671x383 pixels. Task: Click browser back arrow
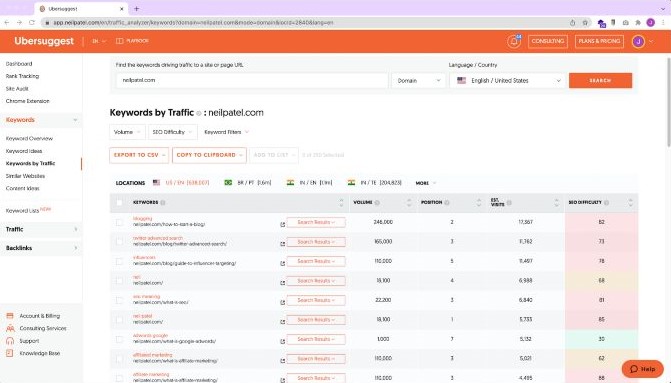pyautogui.click(x=7, y=22)
